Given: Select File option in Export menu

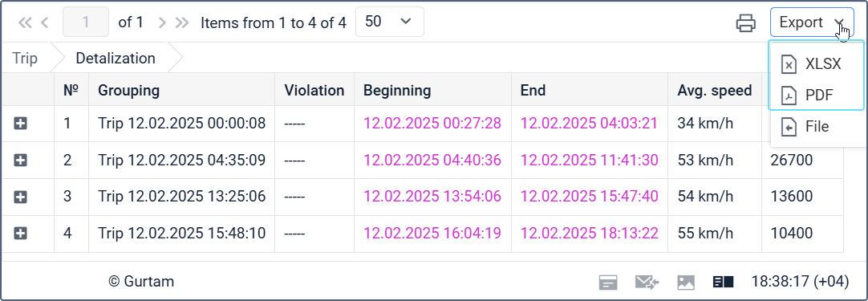Looking at the screenshot, I should [817, 127].
